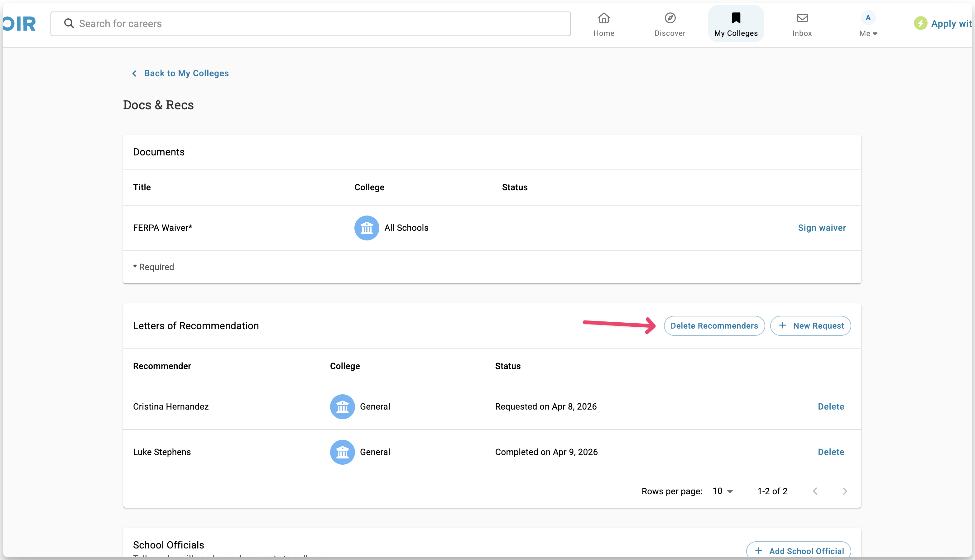This screenshot has height=560, width=975.
Task: Click the Delete Recommenders button
Action: pyautogui.click(x=714, y=326)
